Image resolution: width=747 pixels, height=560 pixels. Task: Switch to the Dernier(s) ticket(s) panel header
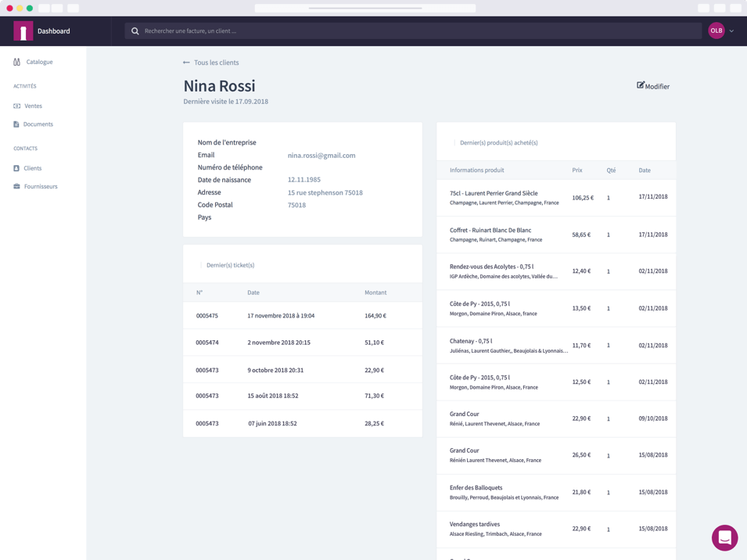pos(230,265)
